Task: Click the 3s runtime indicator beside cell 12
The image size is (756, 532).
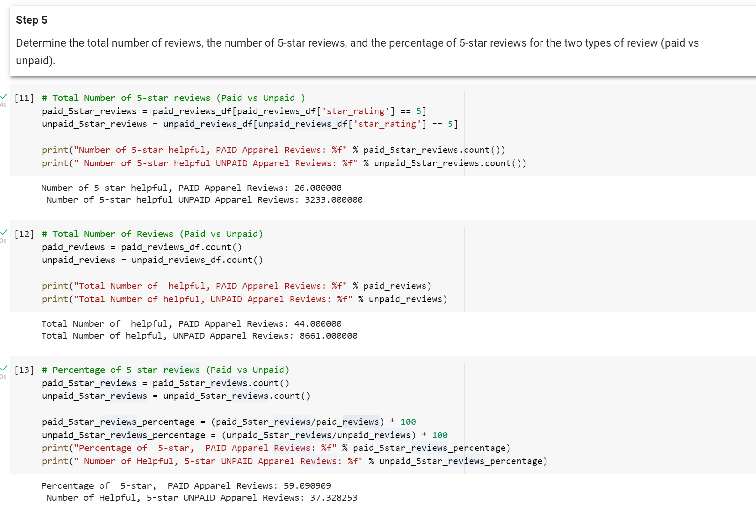Action: (x=3, y=240)
